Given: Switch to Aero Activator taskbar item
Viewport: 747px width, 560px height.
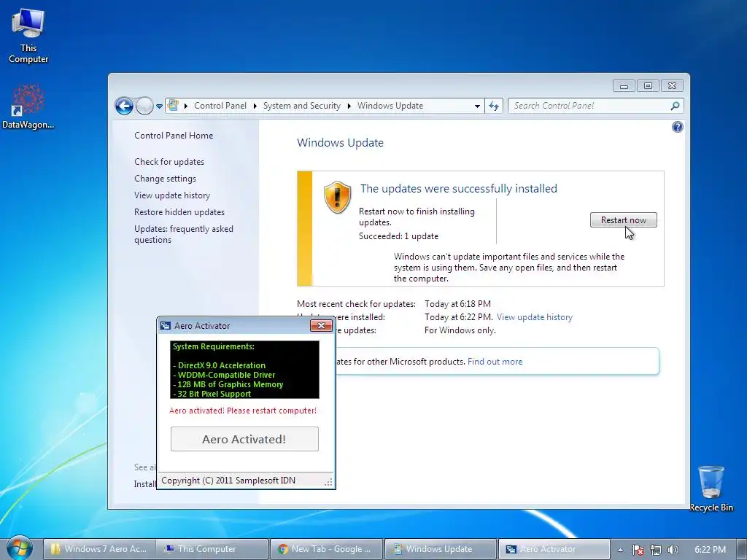Looking at the screenshot, I should click(x=554, y=549).
